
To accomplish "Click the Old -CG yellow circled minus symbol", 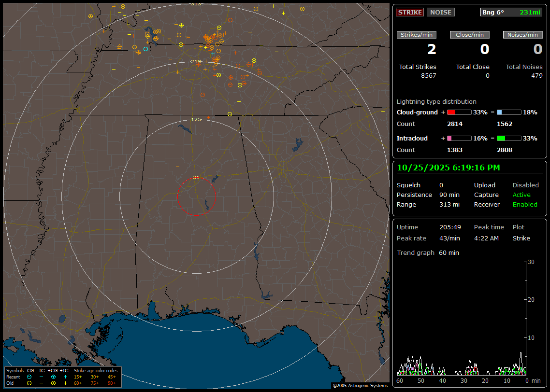I will (x=29, y=383).
